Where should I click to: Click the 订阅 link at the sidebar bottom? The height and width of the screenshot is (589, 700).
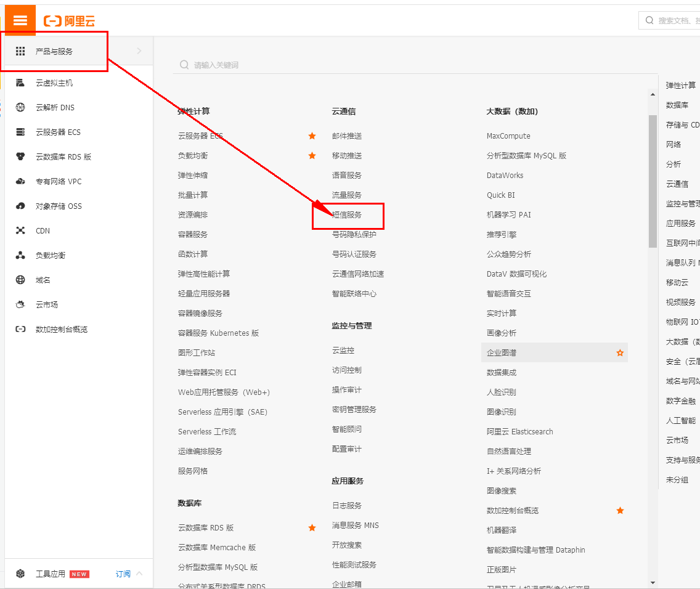(123, 574)
